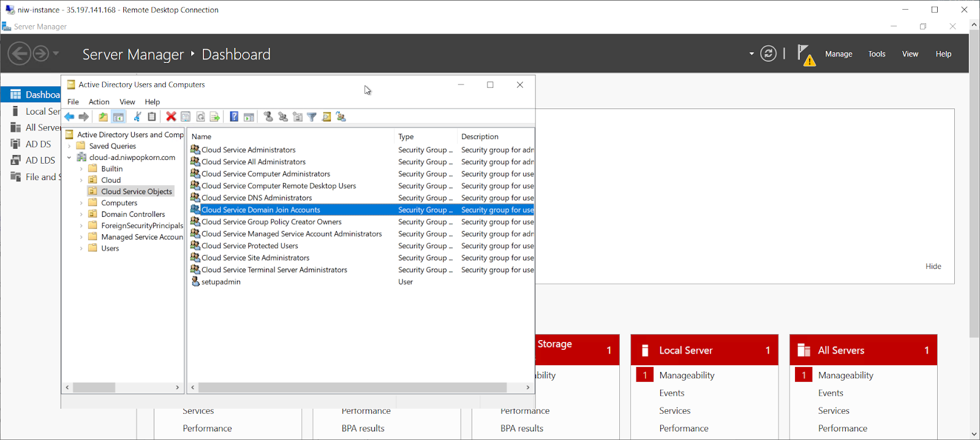This screenshot has width=980, height=440.
Task: Click Hide link in welcome tile
Action: pos(933,266)
